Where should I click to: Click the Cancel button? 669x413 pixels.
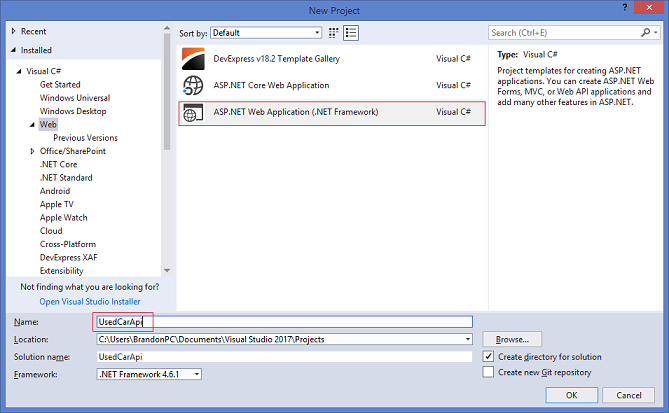[628, 395]
